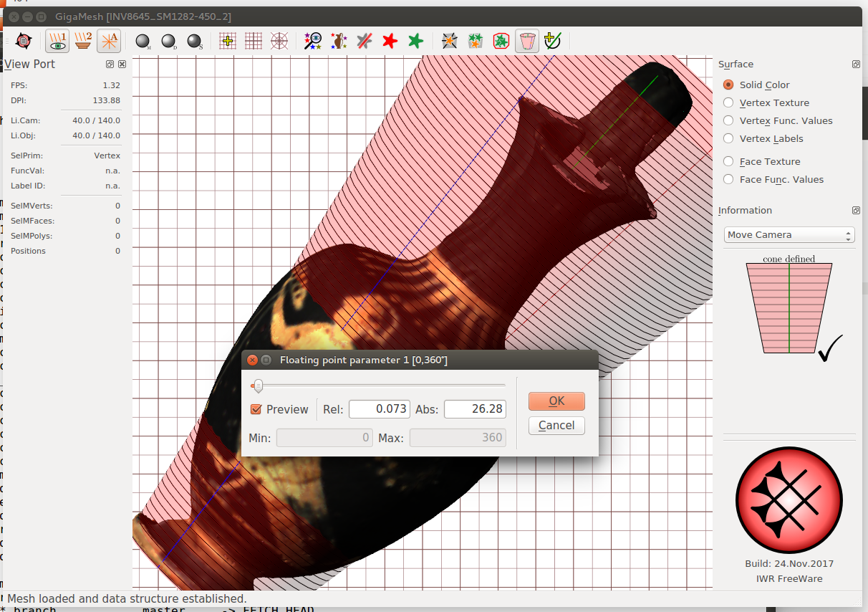The width and height of the screenshot is (868, 612).
Task: Click the parameter slider handle
Action: (258, 386)
